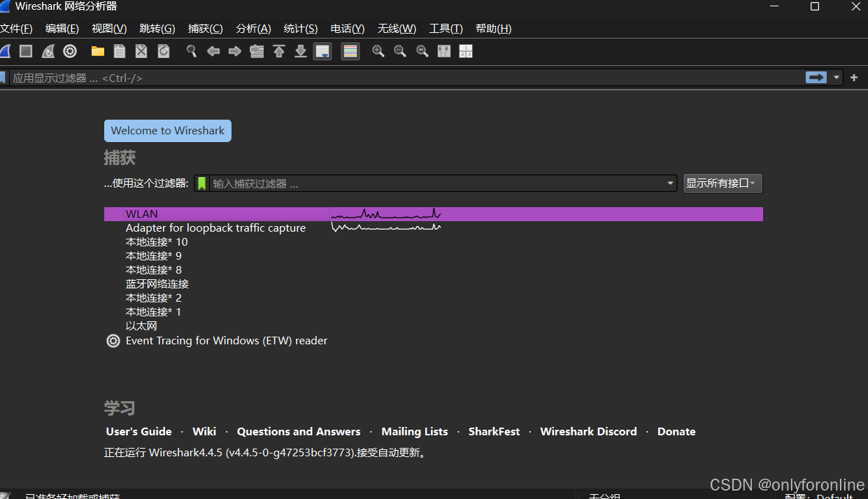Open the Wireshark Discord link
Viewport: 868px width, 499px height.
[588, 432]
